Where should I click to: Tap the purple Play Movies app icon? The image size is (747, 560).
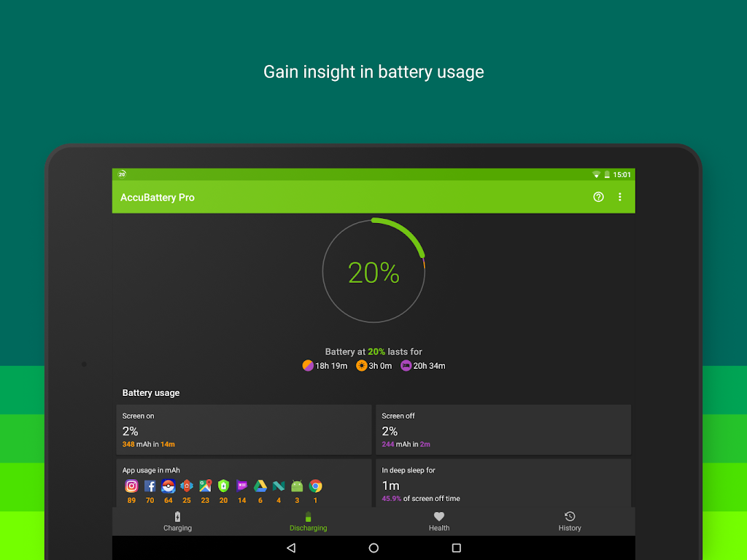tap(242, 486)
